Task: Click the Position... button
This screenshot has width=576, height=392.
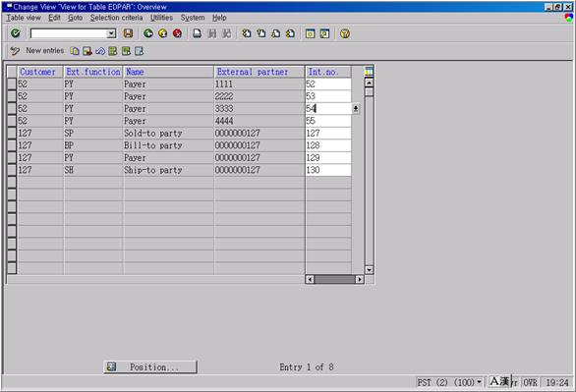Action: [150, 367]
